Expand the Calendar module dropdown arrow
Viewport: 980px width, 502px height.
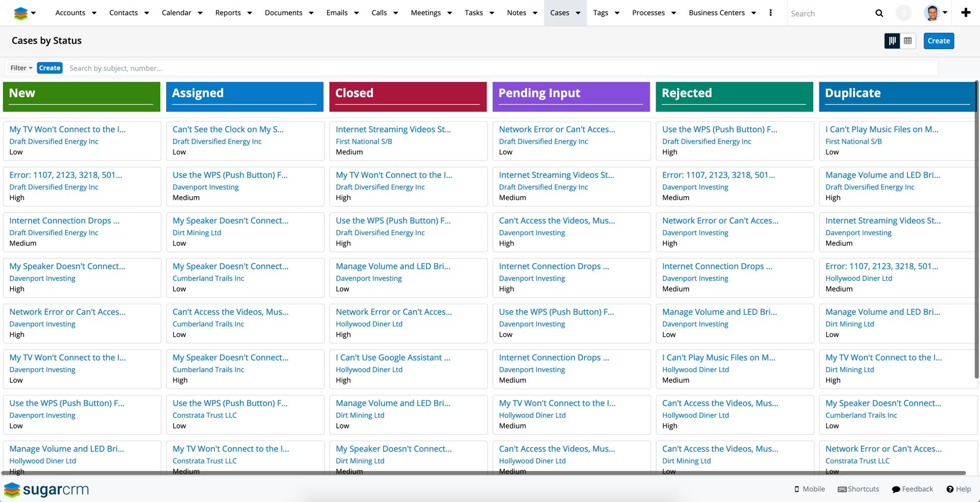point(200,13)
